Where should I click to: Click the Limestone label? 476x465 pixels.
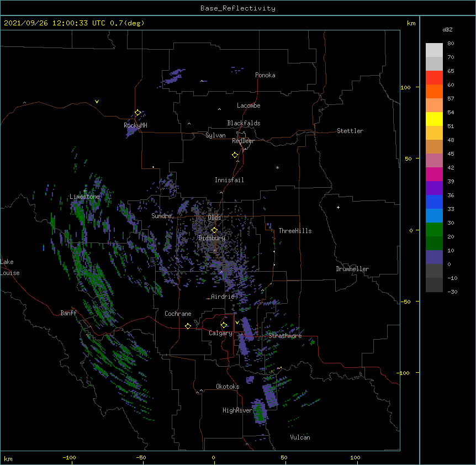click(x=84, y=197)
